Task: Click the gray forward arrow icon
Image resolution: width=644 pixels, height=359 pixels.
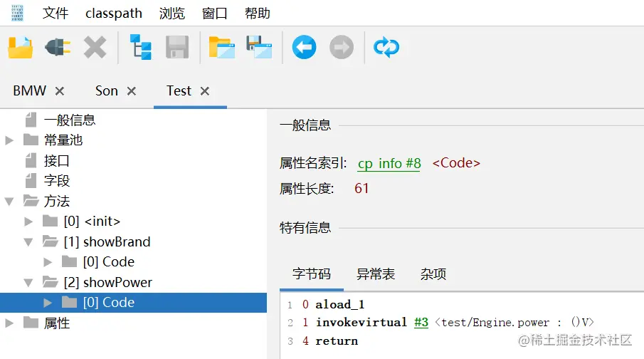Action: 342,47
